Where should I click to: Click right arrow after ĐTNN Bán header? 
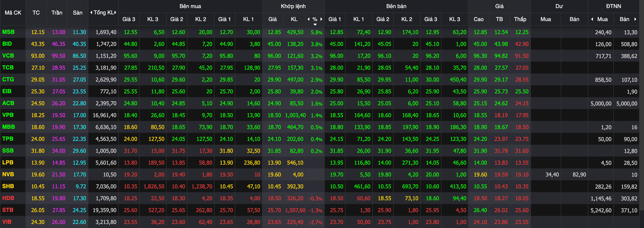click(x=635, y=19)
